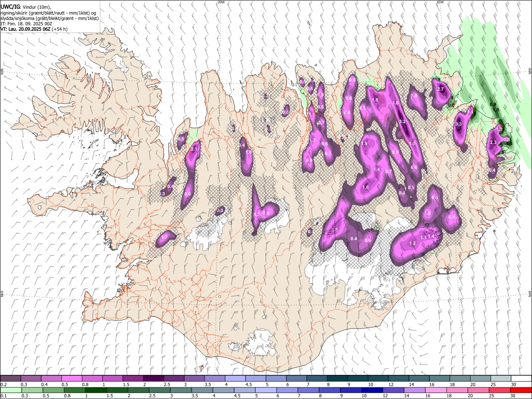
Task: Click the '20W' longitude label
Action: coord(221,2)
